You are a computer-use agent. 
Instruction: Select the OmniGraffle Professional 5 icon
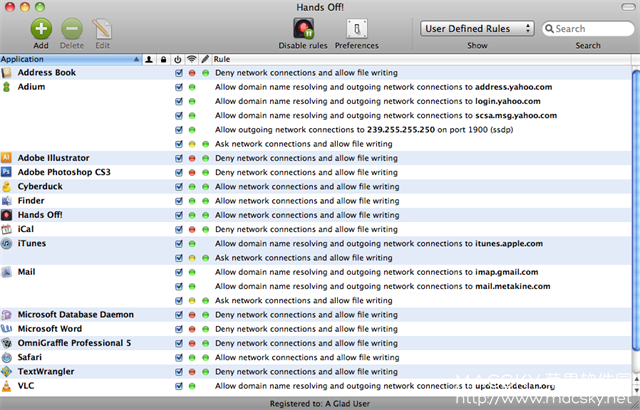tap(7, 343)
